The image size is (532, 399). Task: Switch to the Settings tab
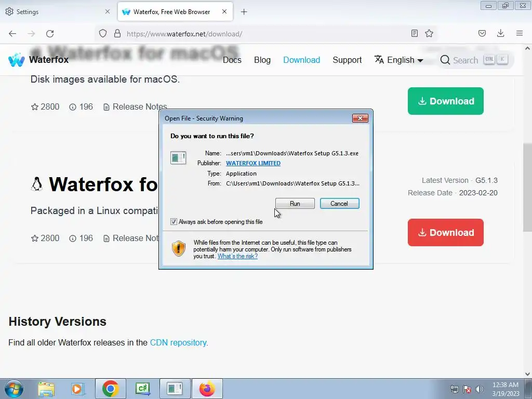(x=58, y=12)
